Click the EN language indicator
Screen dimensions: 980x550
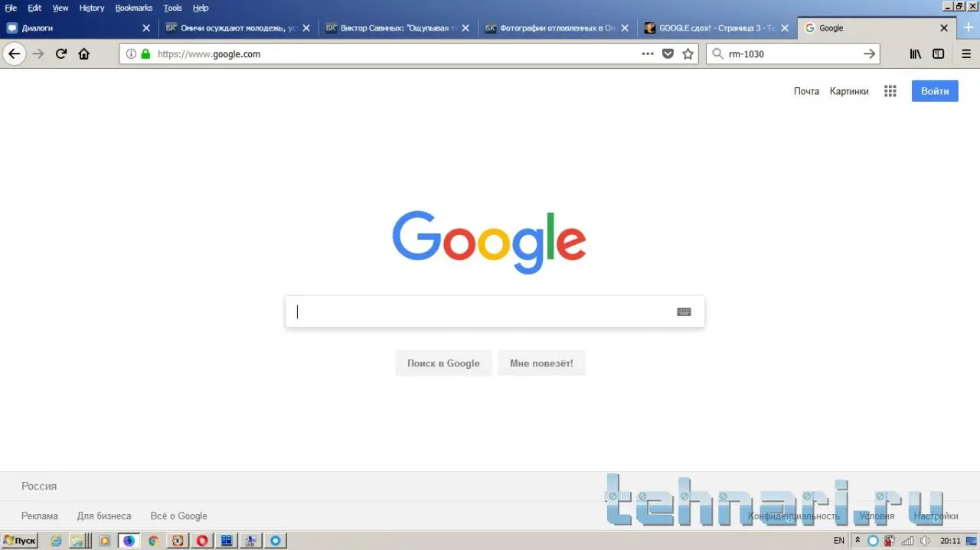pyautogui.click(x=839, y=540)
